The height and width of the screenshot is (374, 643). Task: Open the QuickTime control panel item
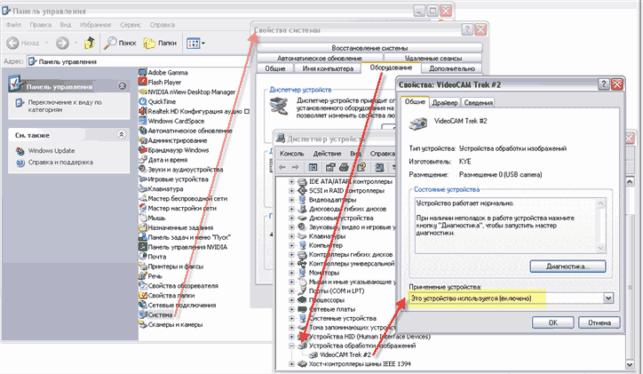click(x=157, y=101)
